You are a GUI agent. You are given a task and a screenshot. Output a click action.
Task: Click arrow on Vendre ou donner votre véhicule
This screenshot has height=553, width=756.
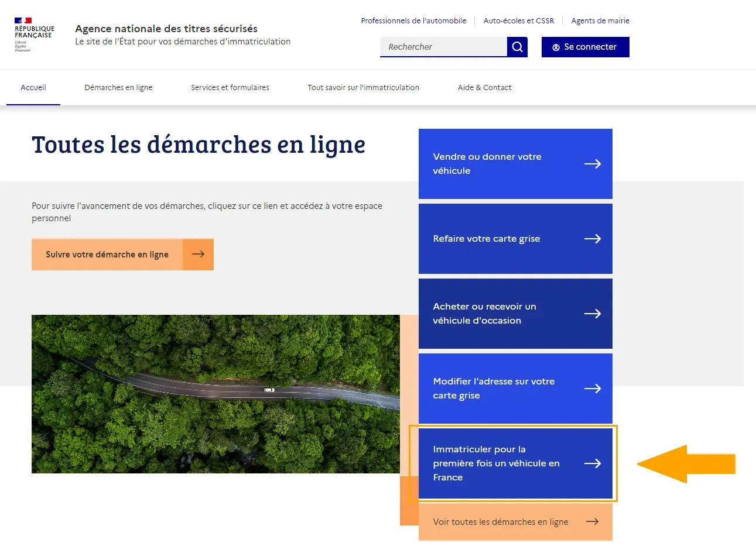click(593, 164)
